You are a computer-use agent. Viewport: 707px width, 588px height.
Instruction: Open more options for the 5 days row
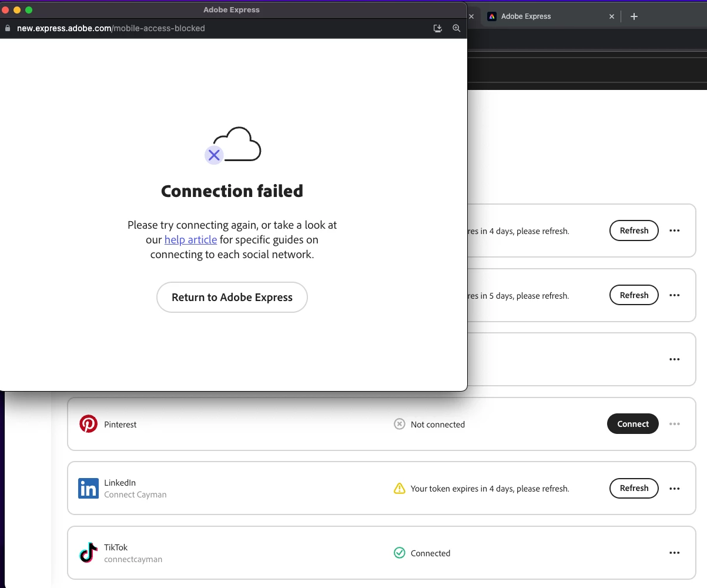coord(675,295)
